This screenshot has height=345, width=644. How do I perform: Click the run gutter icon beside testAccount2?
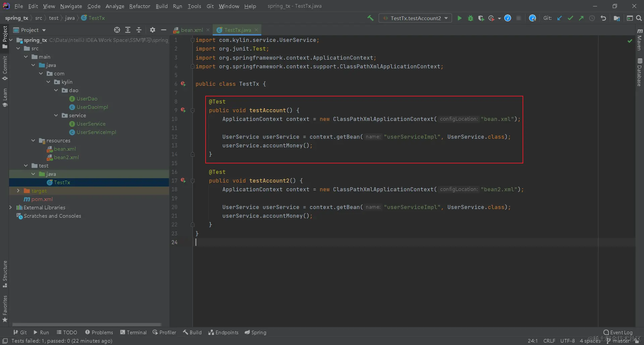click(x=183, y=181)
